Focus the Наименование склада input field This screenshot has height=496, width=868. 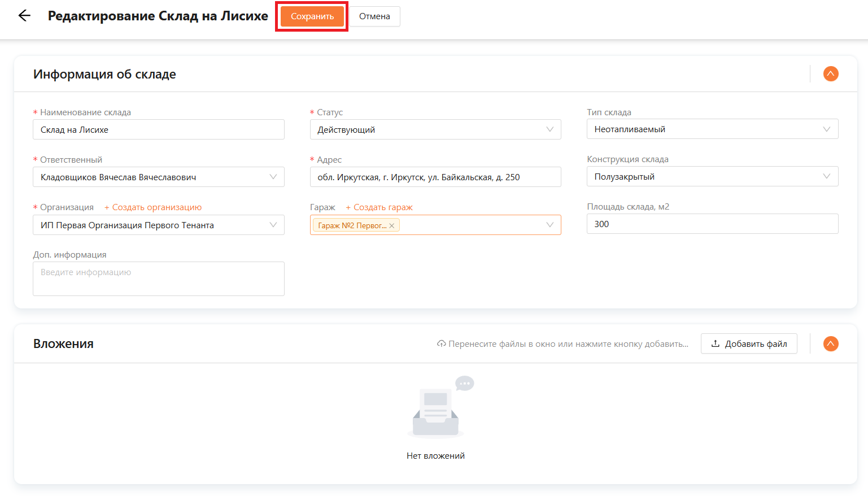click(158, 129)
